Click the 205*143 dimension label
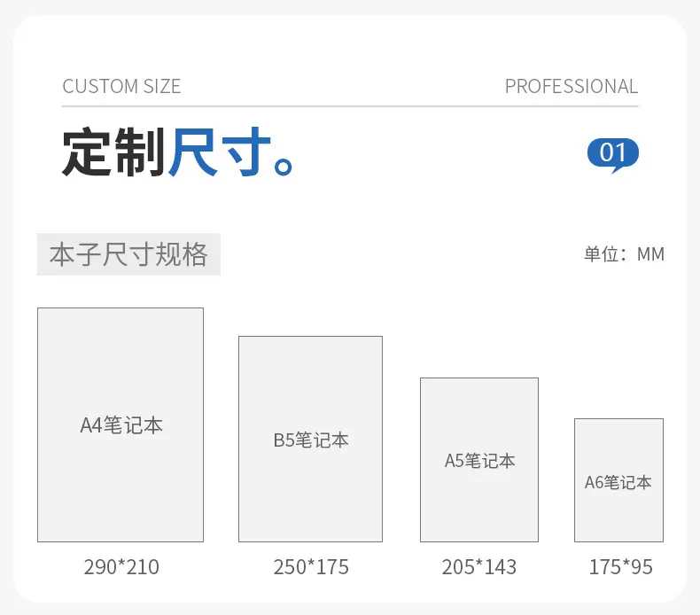 479,567
